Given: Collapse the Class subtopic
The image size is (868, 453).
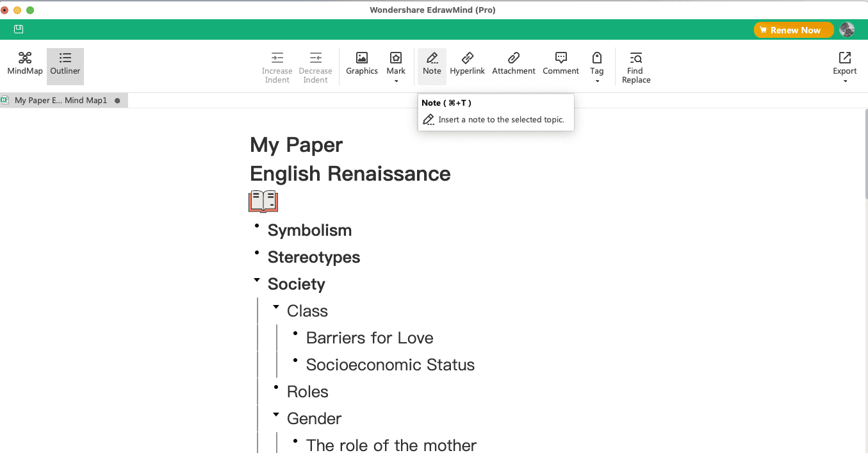Looking at the screenshot, I should (276, 307).
